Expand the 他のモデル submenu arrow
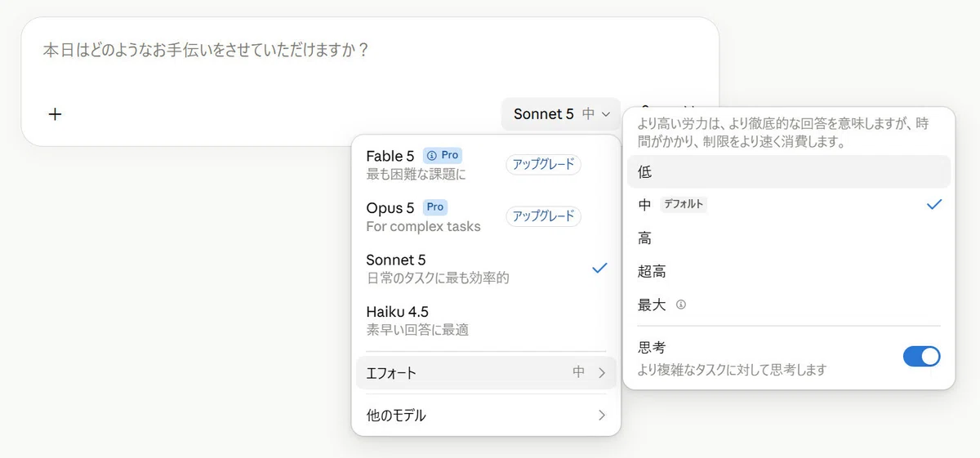Screen dimensions: 980x458 [x=602, y=415]
